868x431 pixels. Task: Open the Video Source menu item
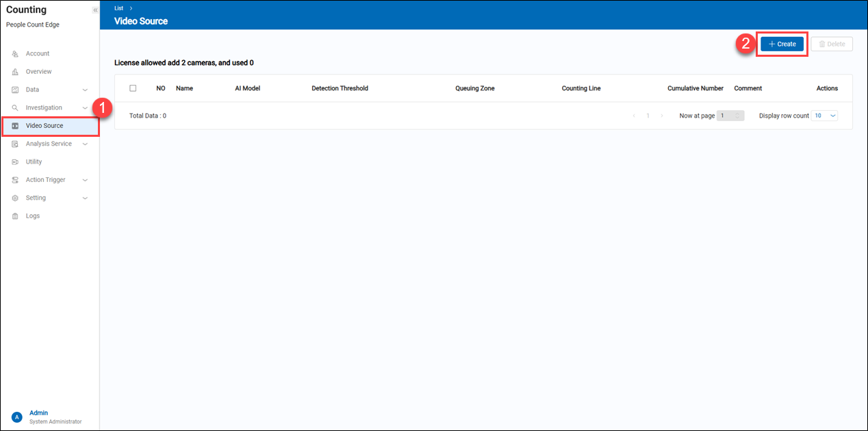click(x=44, y=126)
